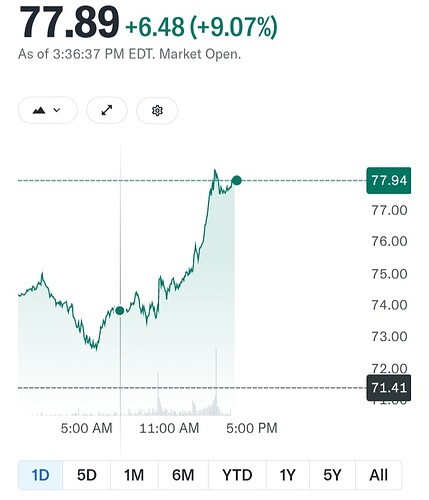Click the 77.94 current price label
The image size is (429, 500).
click(x=389, y=180)
